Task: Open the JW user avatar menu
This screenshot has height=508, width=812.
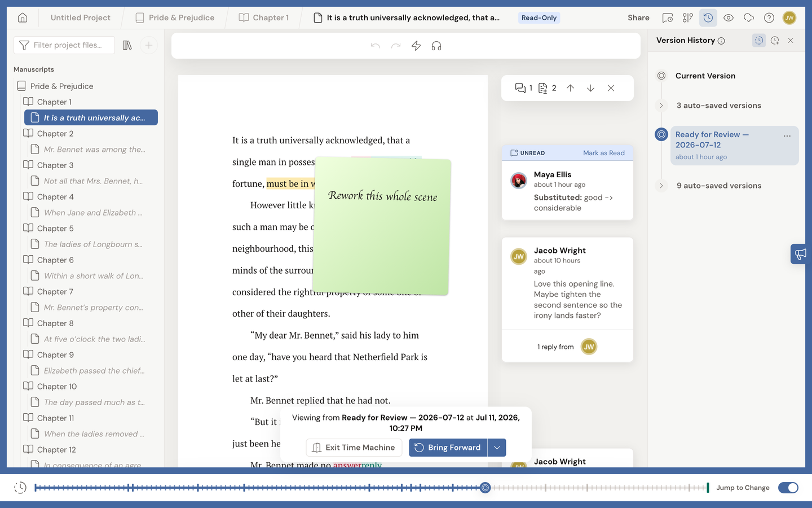Action: tap(789, 17)
